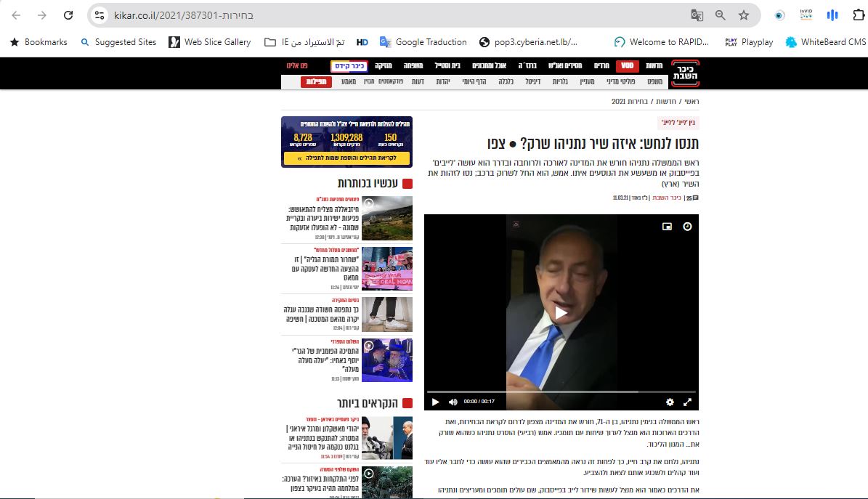Enter fullscreen mode on the video
The image size is (868, 499).
coord(687,402)
